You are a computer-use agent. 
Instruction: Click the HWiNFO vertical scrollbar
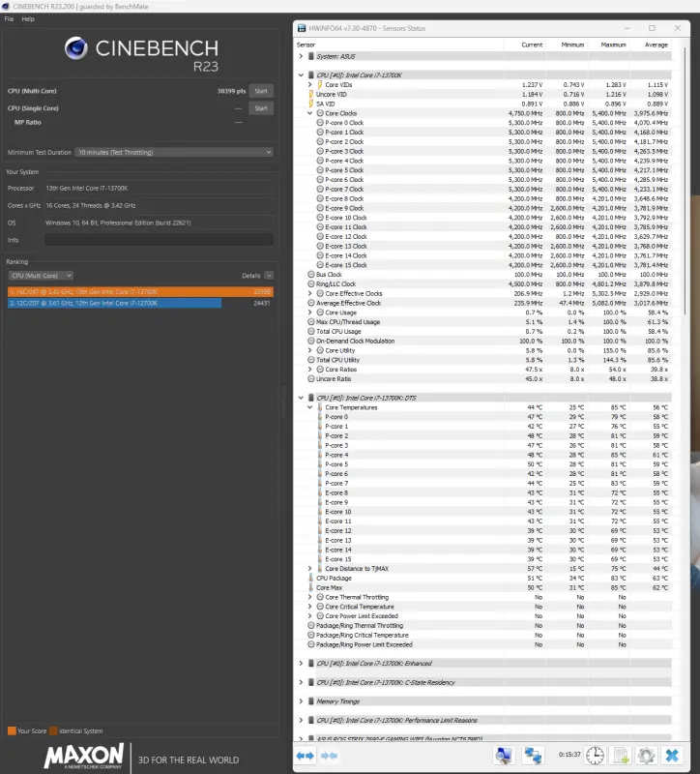pyautogui.click(x=685, y=181)
